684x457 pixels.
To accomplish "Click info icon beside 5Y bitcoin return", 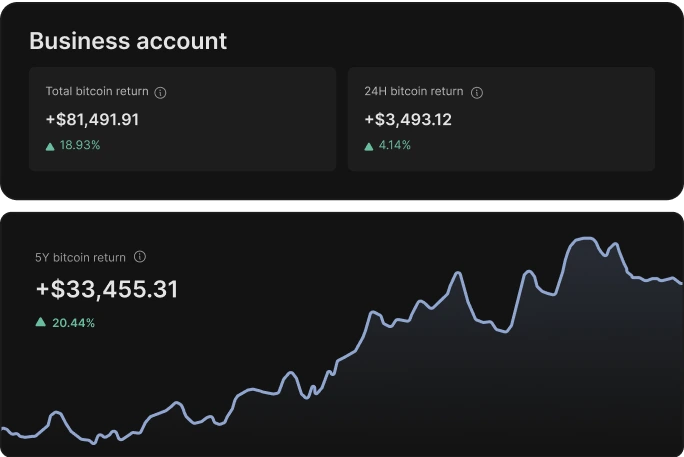I will click(x=140, y=257).
